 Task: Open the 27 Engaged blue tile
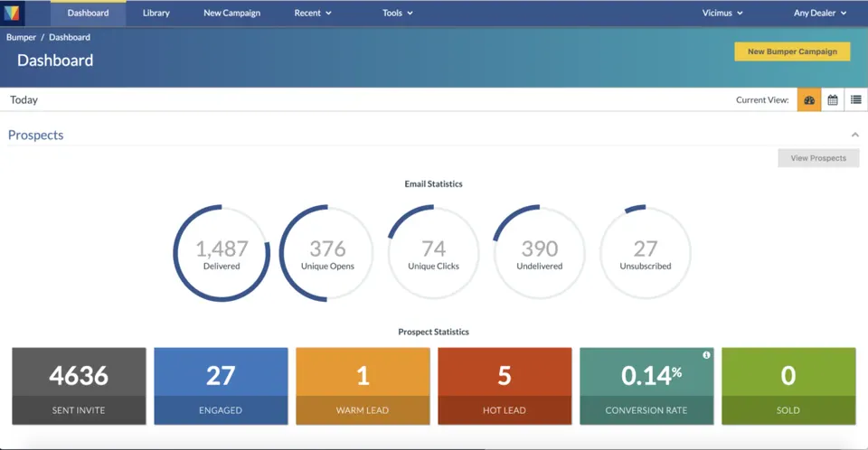tap(221, 387)
